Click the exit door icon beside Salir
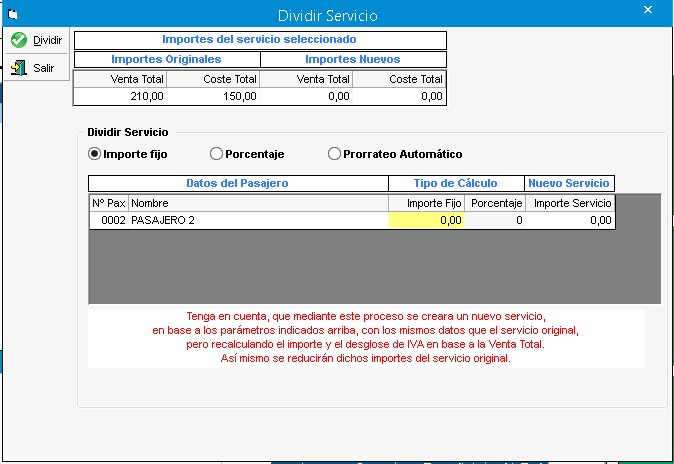Screen dimensions: 674x464 pos(18,67)
